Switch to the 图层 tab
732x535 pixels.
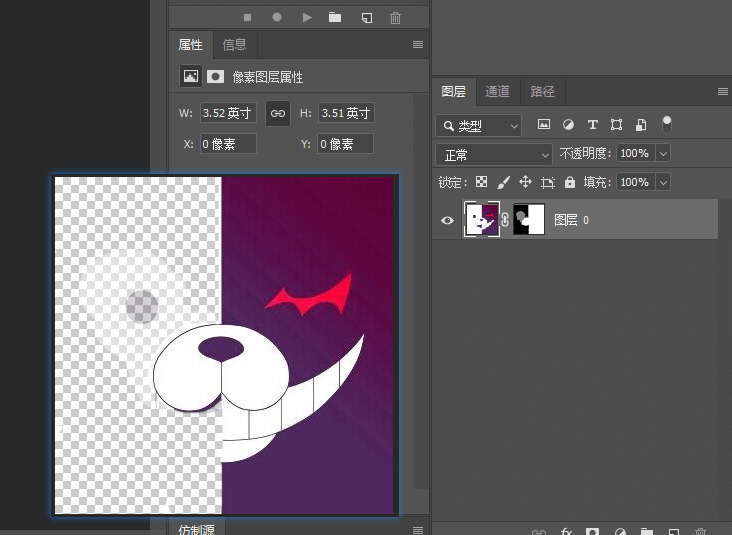pyautogui.click(x=454, y=92)
